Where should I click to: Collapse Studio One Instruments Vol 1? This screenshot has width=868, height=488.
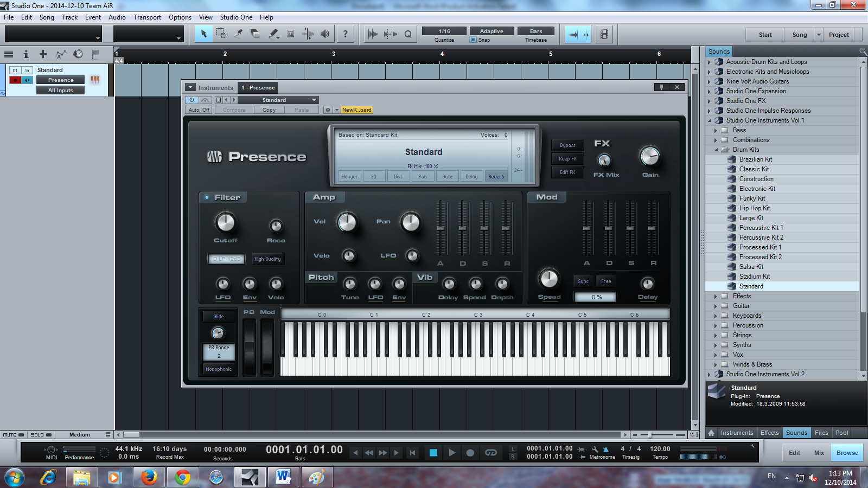click(710, 120)
